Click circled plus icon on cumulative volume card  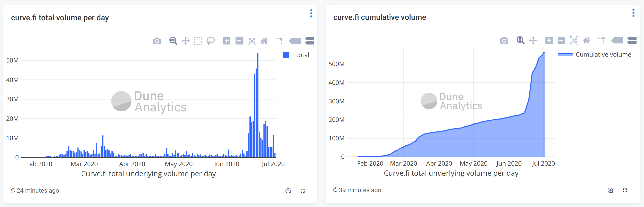(610, 190)
